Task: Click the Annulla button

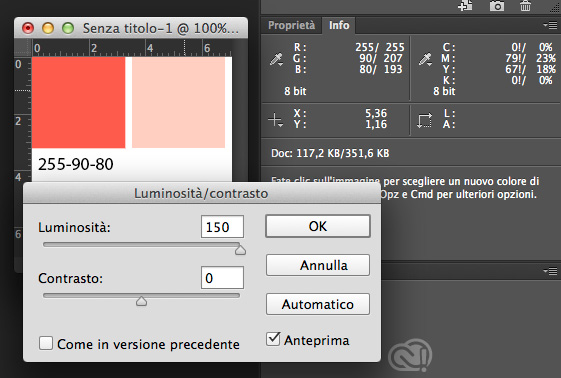Action: [x=318, y=265]
